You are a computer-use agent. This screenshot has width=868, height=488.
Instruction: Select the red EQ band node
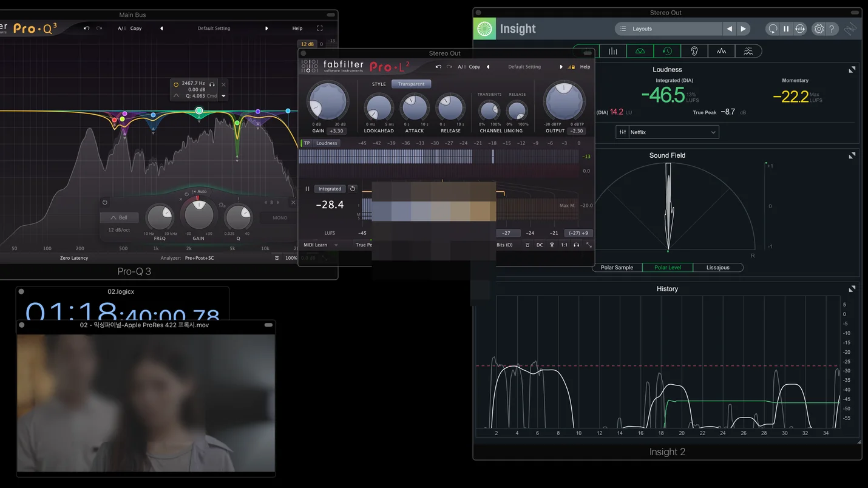(x=114, y=120)
